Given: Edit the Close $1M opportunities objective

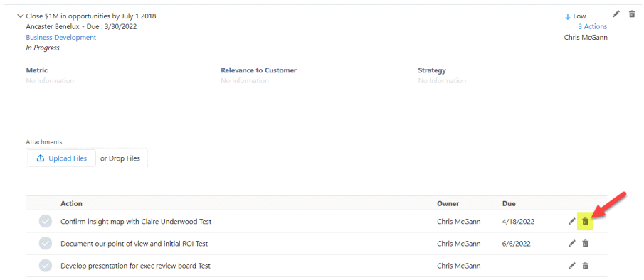Looking at the screenshot, I should click(x=616, y=14).
